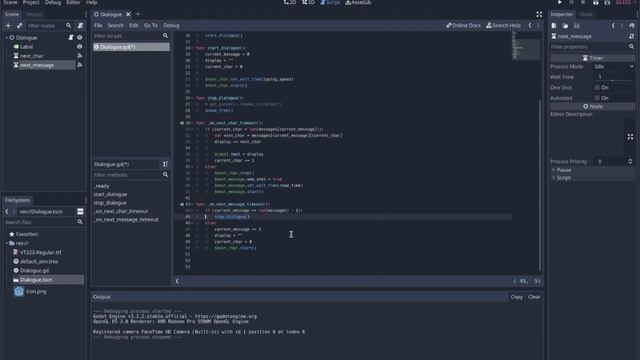Create new resource in Inspector
The width and height of the screenshot is (640, 360).
pos(554,26)
